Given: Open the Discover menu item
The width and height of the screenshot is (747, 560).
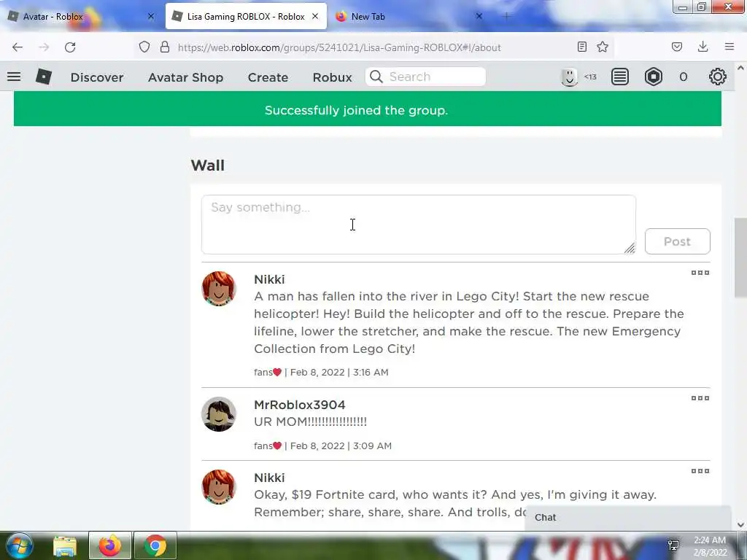Looking at the screenshot, I should click(x=97, y=77).
